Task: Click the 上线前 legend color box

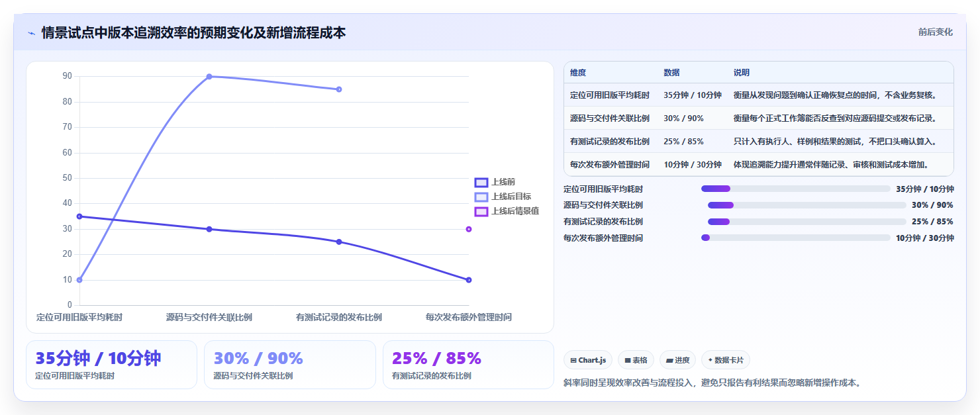Action: coord(481,182)
